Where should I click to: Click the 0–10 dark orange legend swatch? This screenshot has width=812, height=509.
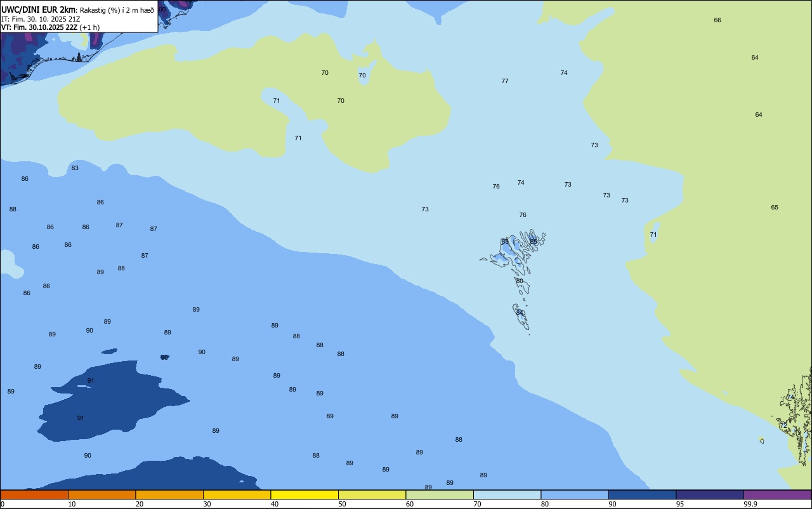pos(34,494)
